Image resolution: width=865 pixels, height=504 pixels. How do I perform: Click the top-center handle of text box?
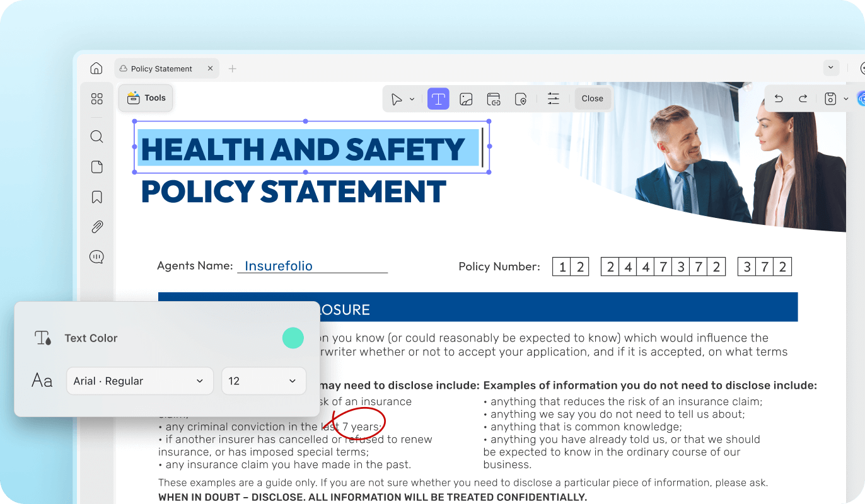[x=306, y=121]
